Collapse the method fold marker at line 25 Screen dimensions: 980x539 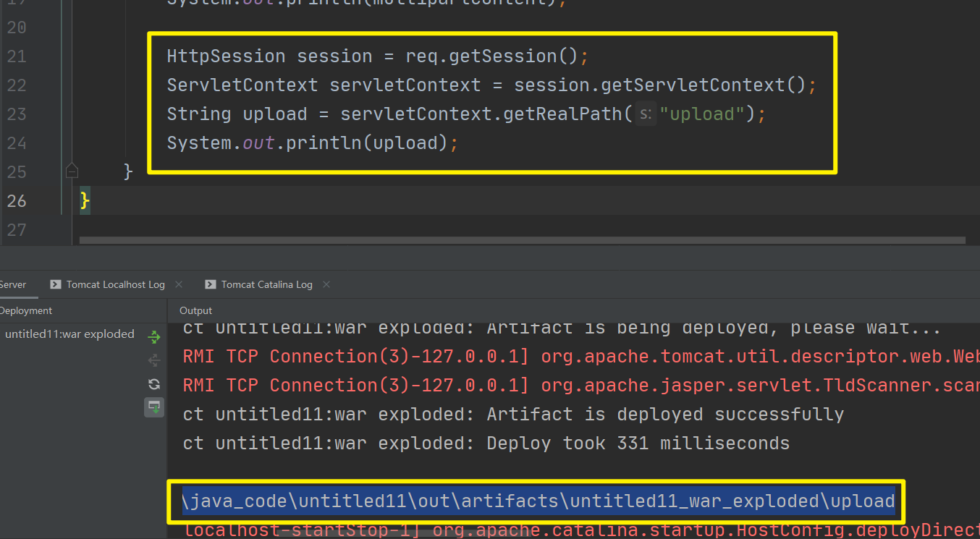pos(72,171)
